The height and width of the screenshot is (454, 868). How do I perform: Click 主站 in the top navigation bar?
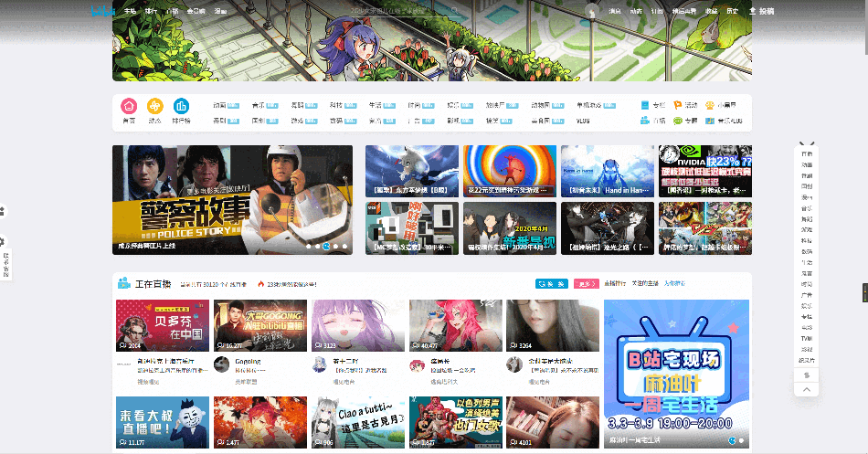pyautogui.click(x=130, y=11)
